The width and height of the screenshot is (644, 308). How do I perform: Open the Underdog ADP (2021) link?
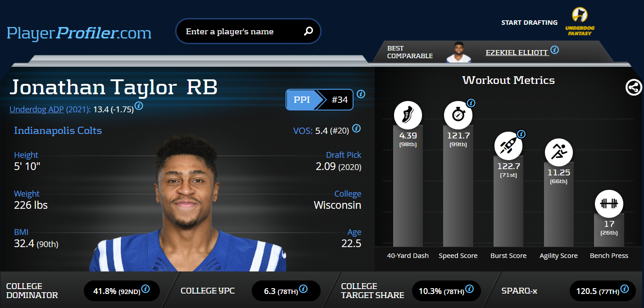tap(50, 109)
